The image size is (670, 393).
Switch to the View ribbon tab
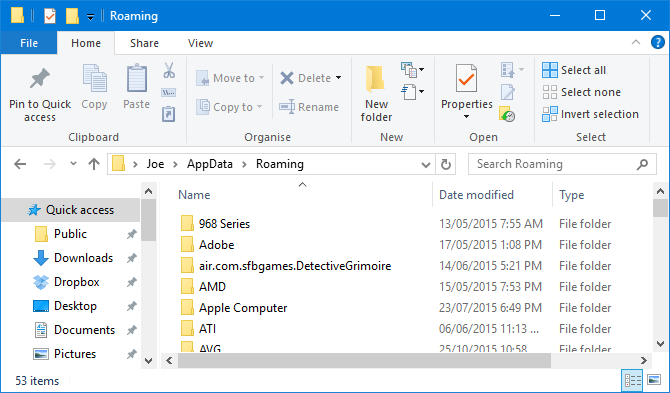click(200, 43)
